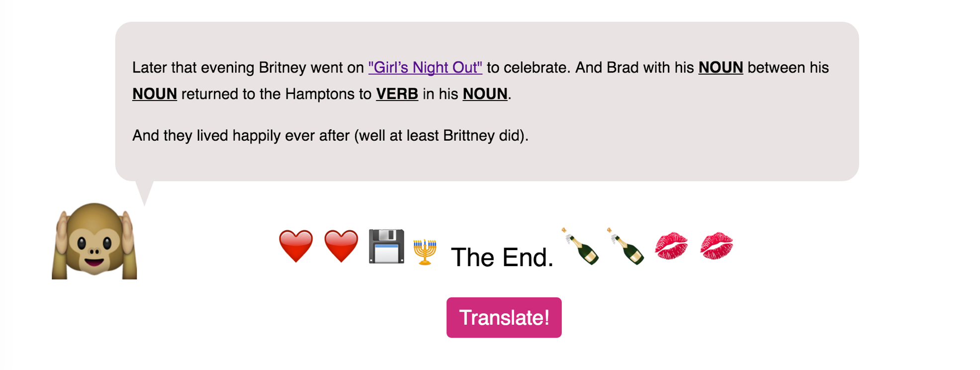Click the pink Translate! button
Screen dimensions: 980x370
504,317
